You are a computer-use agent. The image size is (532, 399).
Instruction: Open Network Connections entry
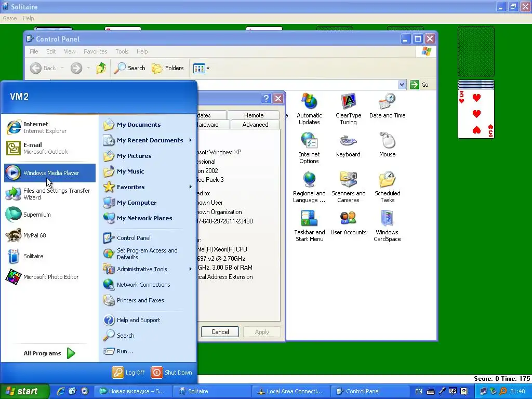point(148,285)
